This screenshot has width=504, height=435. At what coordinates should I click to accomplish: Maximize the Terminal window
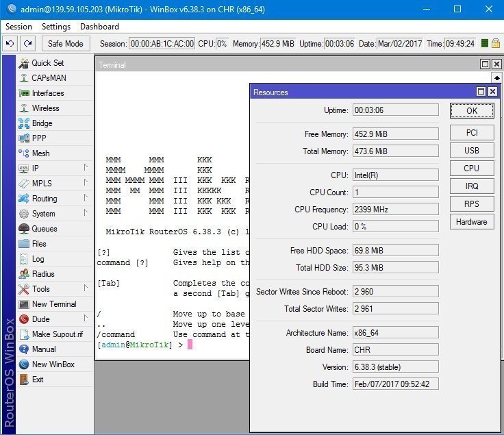coord(485,64)
